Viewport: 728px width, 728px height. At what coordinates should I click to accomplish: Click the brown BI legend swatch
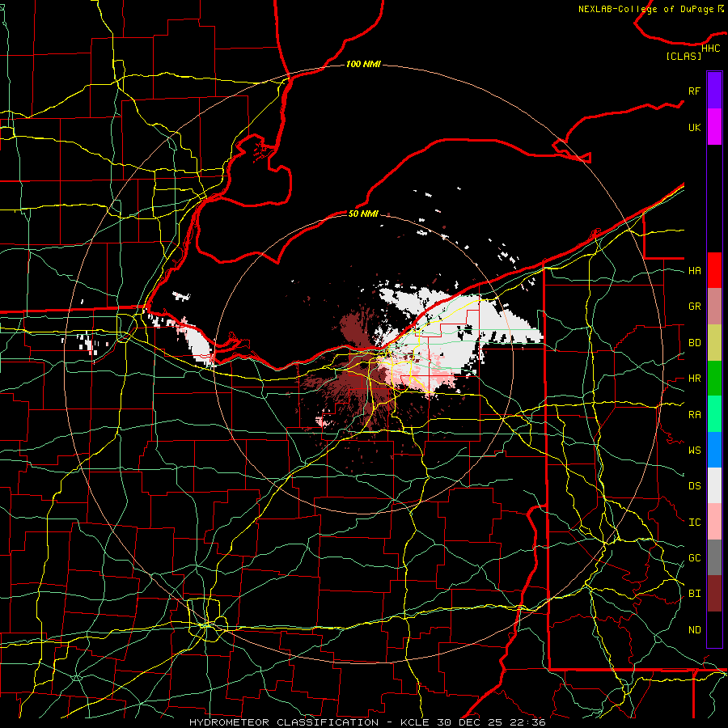pyautogui.click(x=714, y=594)
